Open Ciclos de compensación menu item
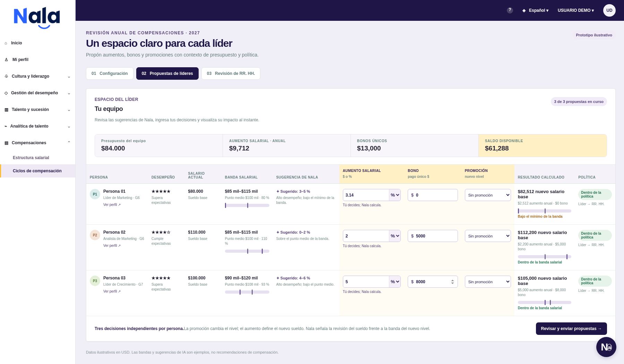 pyautogui.click(x=37, y=171)
